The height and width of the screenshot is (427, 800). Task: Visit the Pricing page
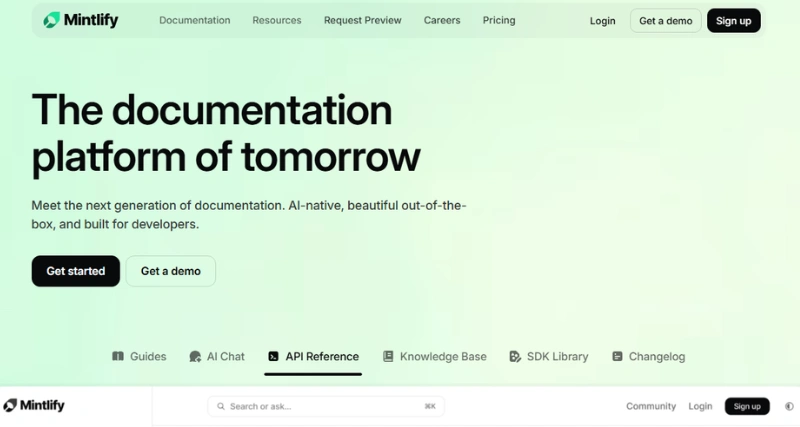[499, 20]
